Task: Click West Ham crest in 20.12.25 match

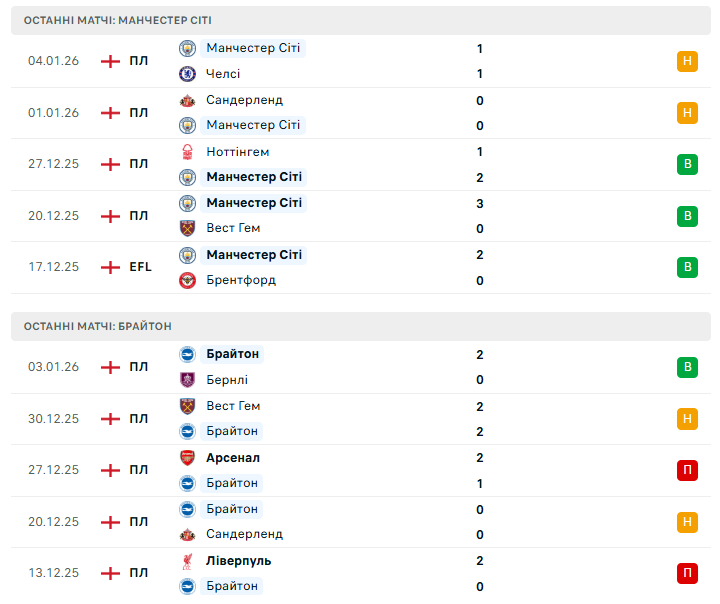Action: (187, 228)
